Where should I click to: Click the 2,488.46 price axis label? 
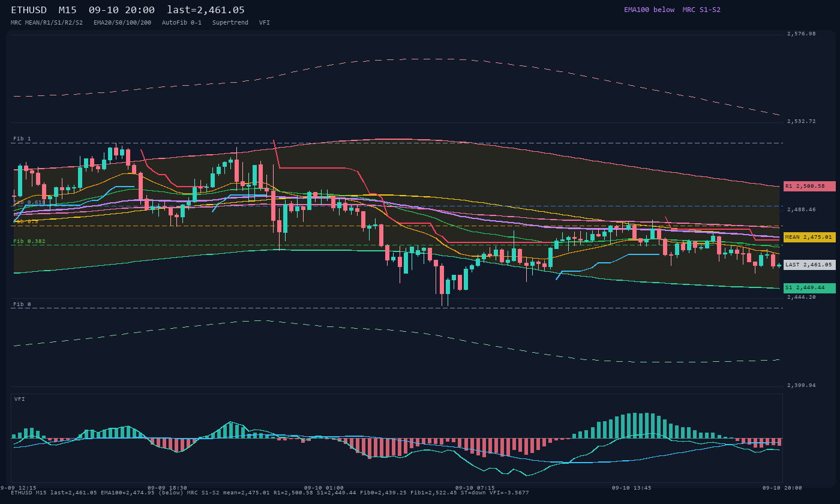802,209
